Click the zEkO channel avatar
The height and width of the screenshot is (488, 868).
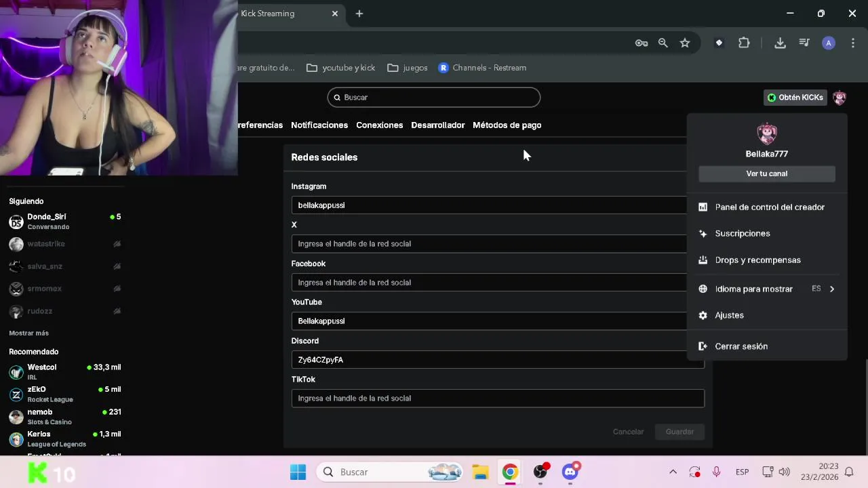[16, 394]
